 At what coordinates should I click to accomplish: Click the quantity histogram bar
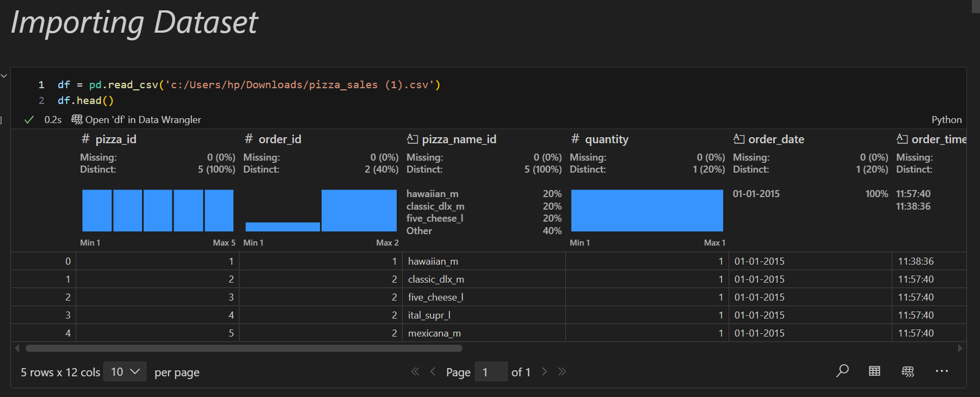coord(647,210)
